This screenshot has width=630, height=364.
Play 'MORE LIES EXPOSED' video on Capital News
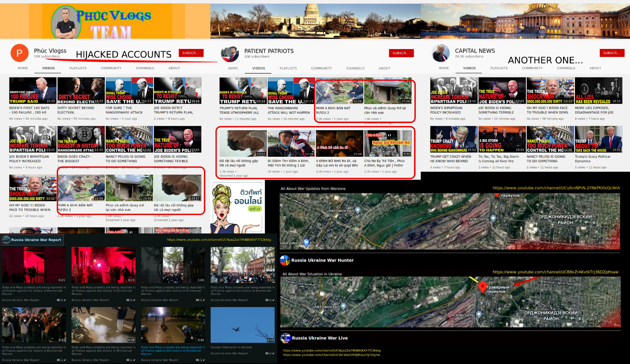[x=599, y=91]
